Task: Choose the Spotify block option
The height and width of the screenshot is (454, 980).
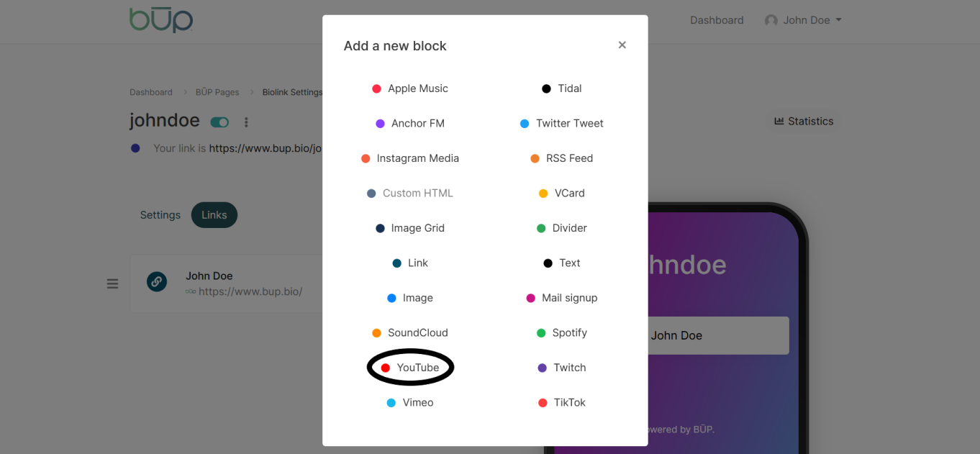Action: coord(562,332)
